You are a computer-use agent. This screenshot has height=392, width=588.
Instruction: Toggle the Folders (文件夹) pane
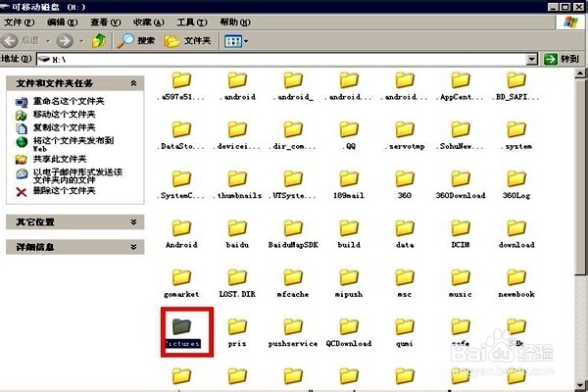[x=187, y=40]
